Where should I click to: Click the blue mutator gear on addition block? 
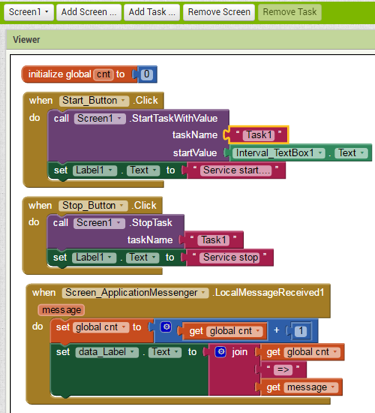(166, 327)
